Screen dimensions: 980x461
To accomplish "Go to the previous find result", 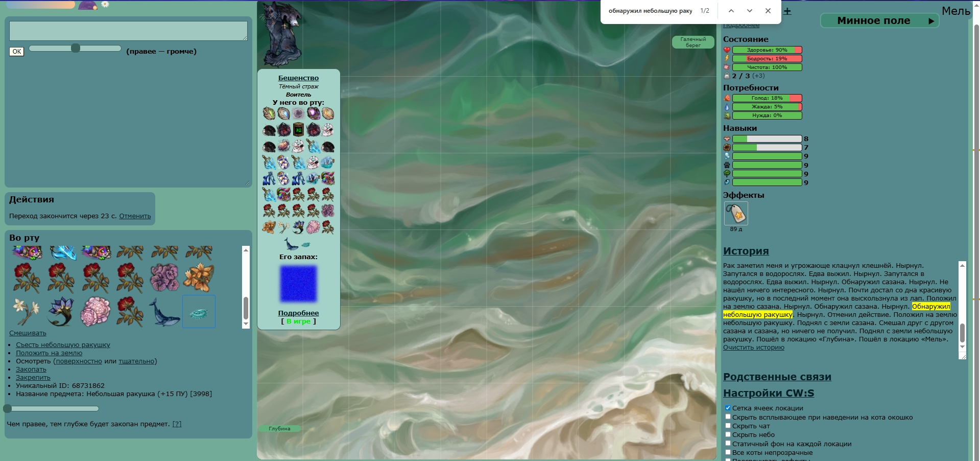I will point(731,11).
